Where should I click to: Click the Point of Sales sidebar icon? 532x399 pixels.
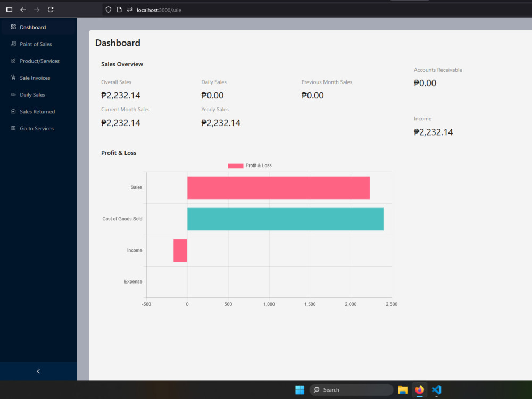coord(13,44)
